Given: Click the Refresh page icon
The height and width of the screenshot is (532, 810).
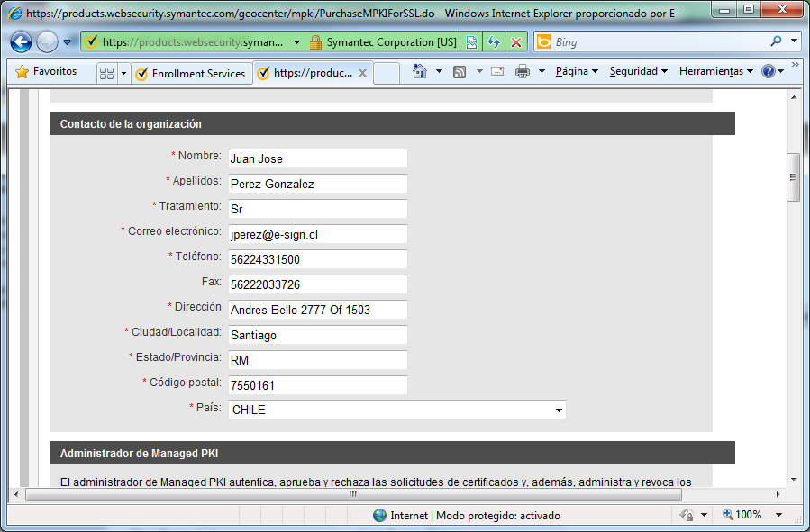Looking at the screenshot, I should click(494, 42).
